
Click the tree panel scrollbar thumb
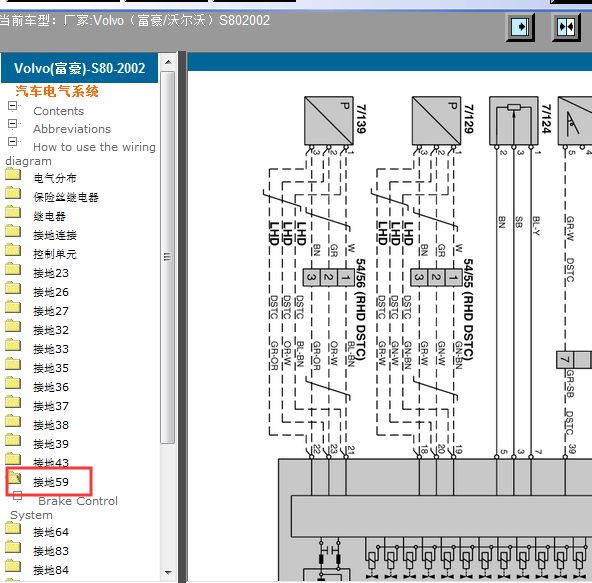coord(168,257)
